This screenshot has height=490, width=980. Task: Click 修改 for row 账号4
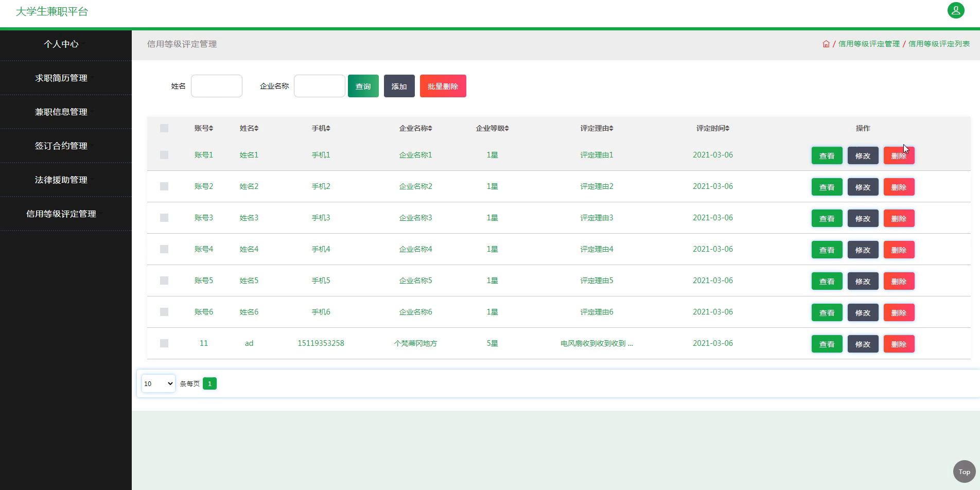click(x=863, y=250)
